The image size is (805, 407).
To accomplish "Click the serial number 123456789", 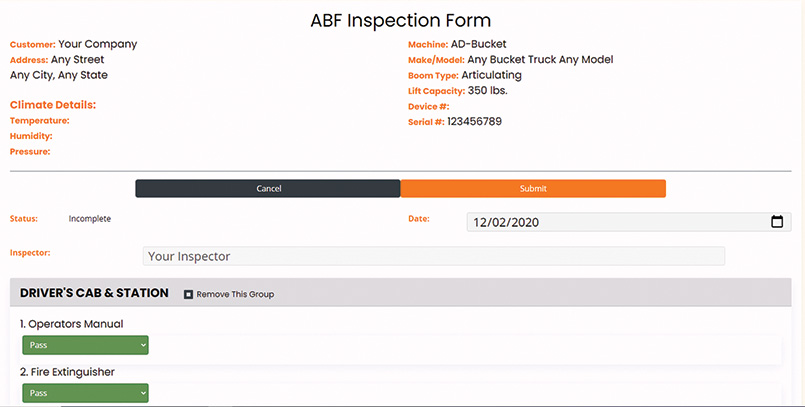I will tap(474, 122).
